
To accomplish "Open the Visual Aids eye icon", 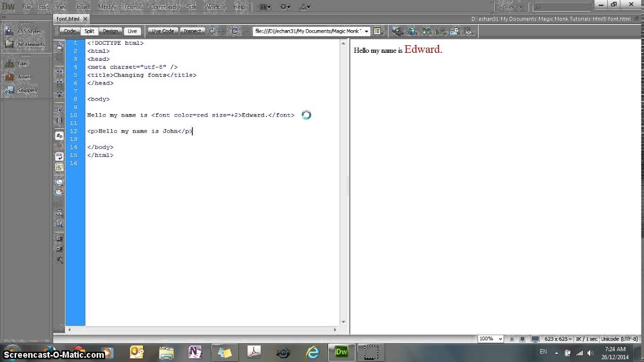I will coord(468,31).
